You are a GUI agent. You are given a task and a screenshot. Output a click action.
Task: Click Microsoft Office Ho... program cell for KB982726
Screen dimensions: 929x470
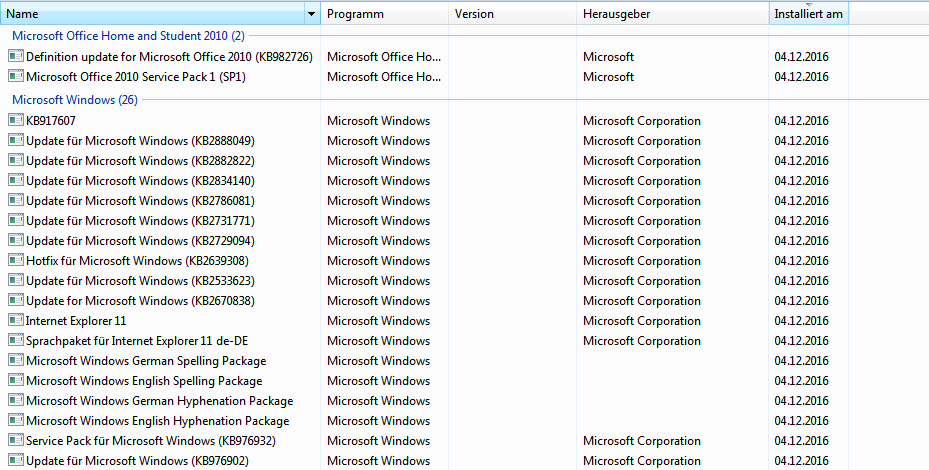point(384,57)
